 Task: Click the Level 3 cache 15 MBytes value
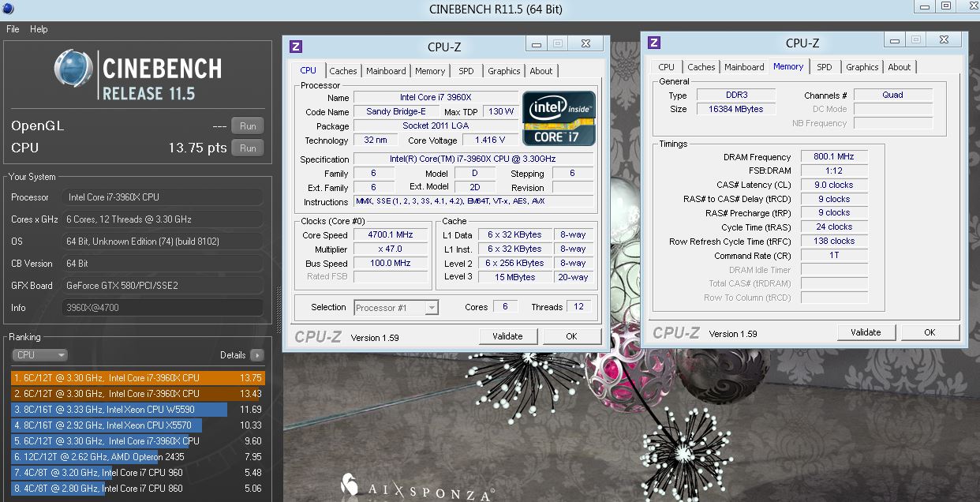coord(514,277)
